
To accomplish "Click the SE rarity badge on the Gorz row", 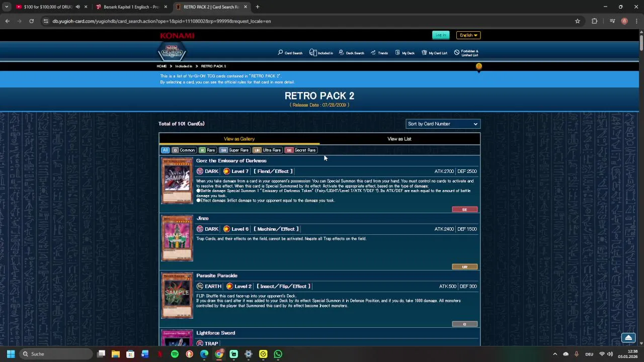I will coord(465,210).
